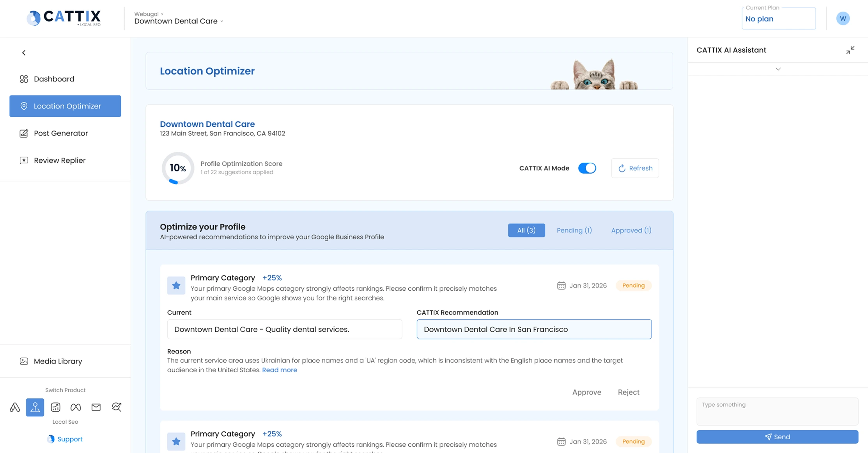Click the text 1 of 22 suggestions applied
The height and width of the screenshot is (453, 868).
click(x=237, y=172)
